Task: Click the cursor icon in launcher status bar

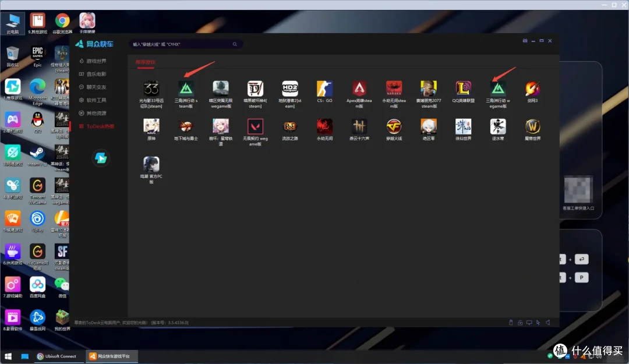Action: (538, 322)
